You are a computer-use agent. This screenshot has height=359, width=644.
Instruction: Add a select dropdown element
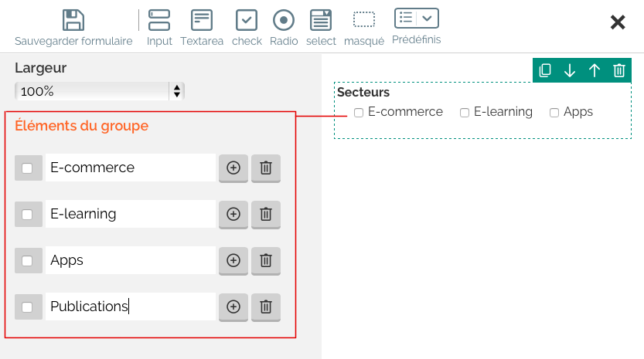click(x=321, y=21)
